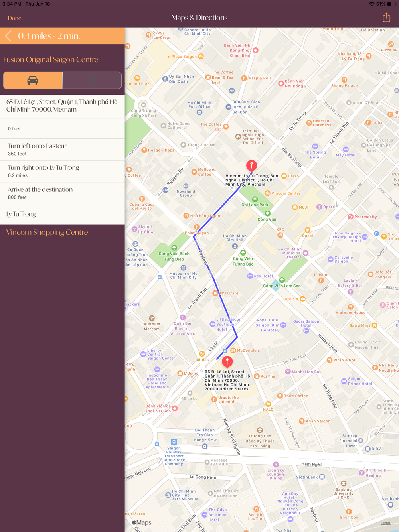Open Vincom Shopping Centre heading
This screenshot has height=532, width=399.
(47, 232)
